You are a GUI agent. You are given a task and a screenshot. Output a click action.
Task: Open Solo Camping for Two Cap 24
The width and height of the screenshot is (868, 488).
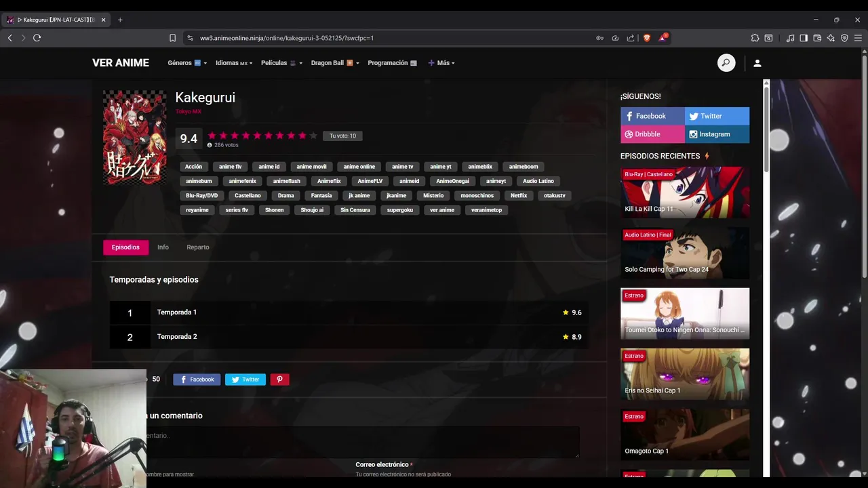pyautogui.click(x=685, y=253)
